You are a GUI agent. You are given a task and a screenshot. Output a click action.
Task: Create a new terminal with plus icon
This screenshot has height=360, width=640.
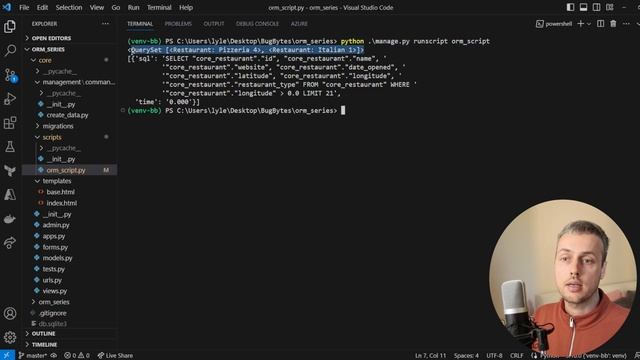[x=580, y=24]
